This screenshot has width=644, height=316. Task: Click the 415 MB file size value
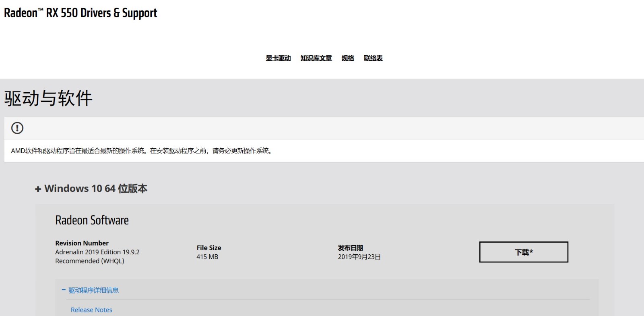pos(207,257)
